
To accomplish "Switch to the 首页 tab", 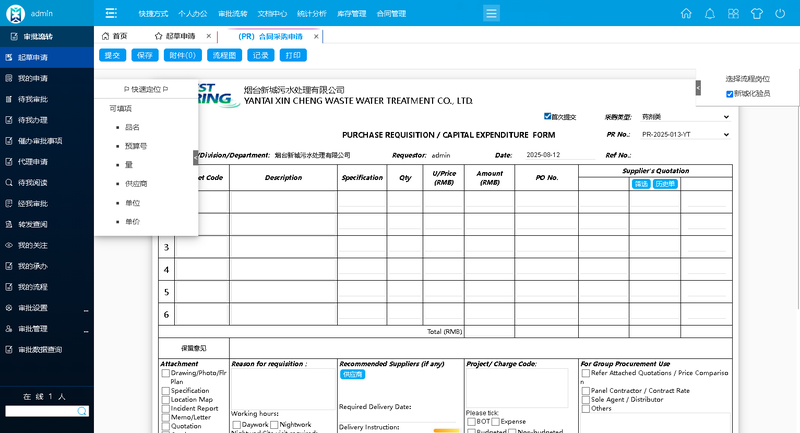I will tap(115, 36).
